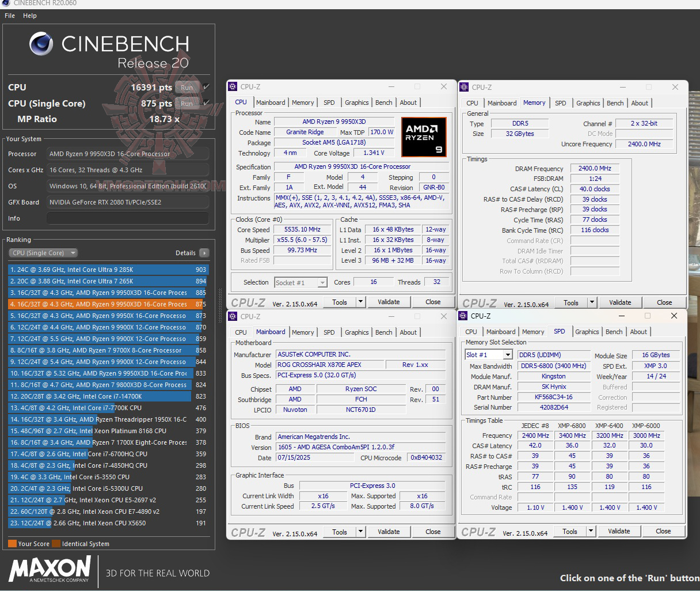The width and height of the screenshot is (700, 591).
Task: Click the CPU-Z icon on the CPU window titlebar
Action: pos(232,86)
